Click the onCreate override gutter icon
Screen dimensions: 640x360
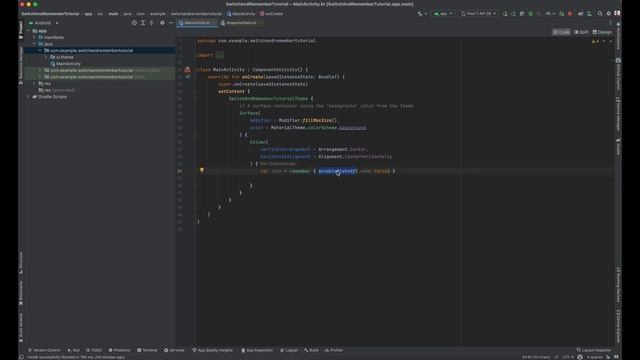(x=188, y=77)
